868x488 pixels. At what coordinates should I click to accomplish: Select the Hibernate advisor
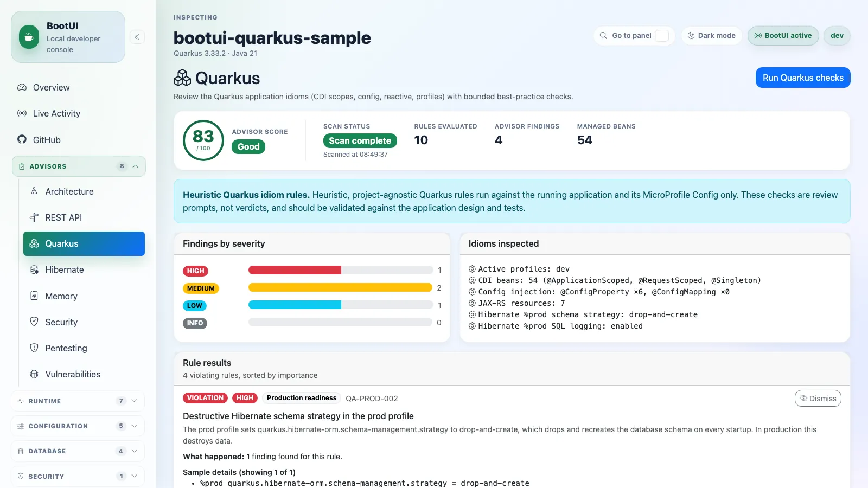click(84, 269)
